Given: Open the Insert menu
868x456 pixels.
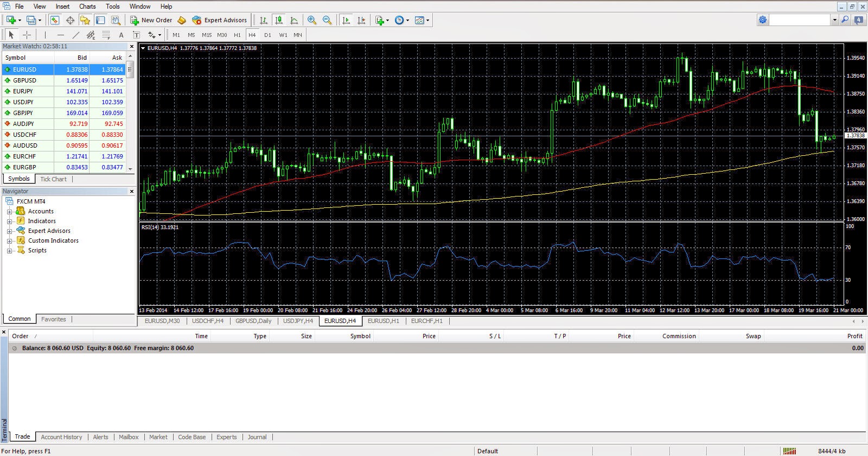Looking at the screenshot, I should pyautogui.click(x=62, y=7).
